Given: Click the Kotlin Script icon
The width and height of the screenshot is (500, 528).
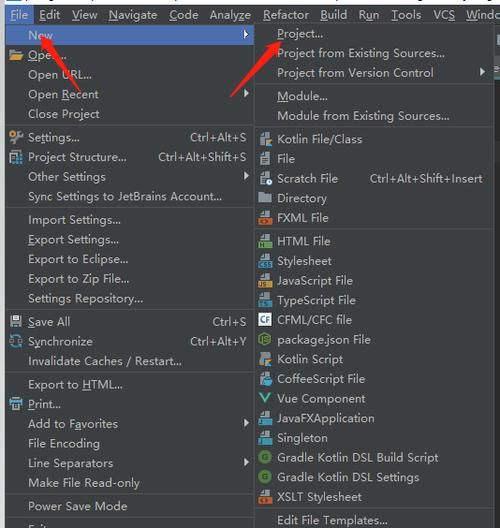Looking at the screenshot, I should (x=265, y=359).
